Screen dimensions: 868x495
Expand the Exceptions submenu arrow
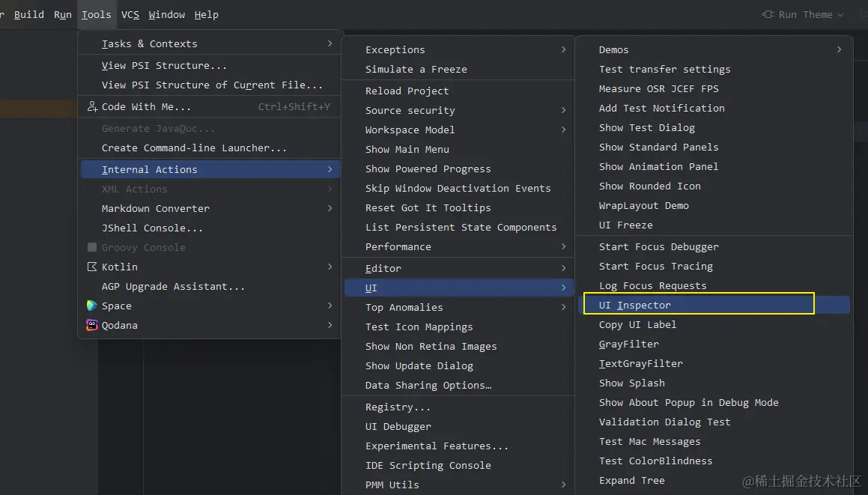[x=563, y=49]
